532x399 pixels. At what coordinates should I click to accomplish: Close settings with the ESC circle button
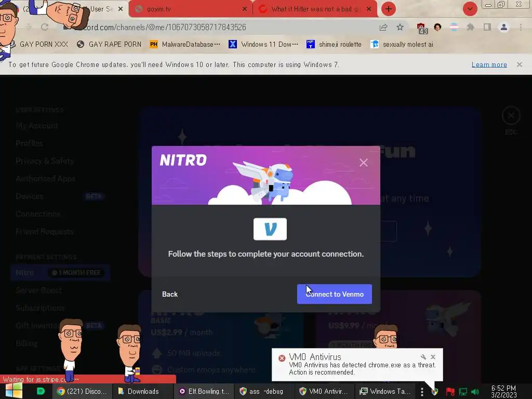click(511, 116)
